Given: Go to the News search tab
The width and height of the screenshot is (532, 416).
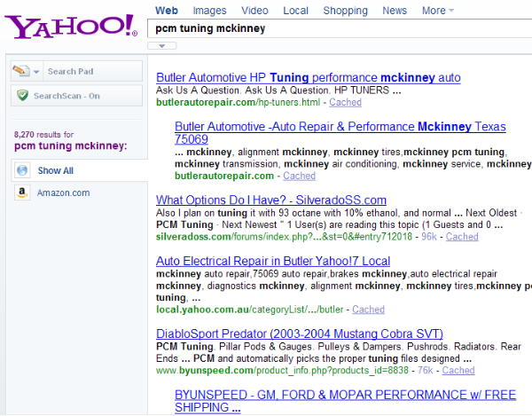Looking at the screenshot, I should (x=395, y=11).
